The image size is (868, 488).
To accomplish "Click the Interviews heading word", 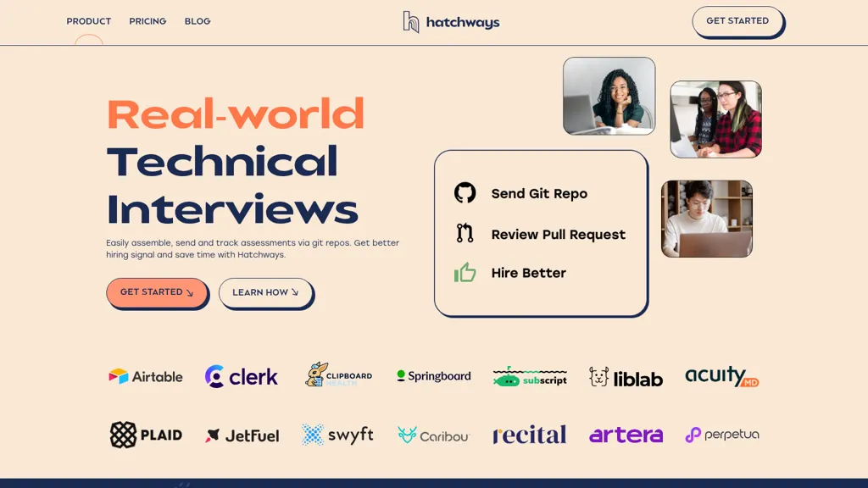I will [x=232, y=210].
